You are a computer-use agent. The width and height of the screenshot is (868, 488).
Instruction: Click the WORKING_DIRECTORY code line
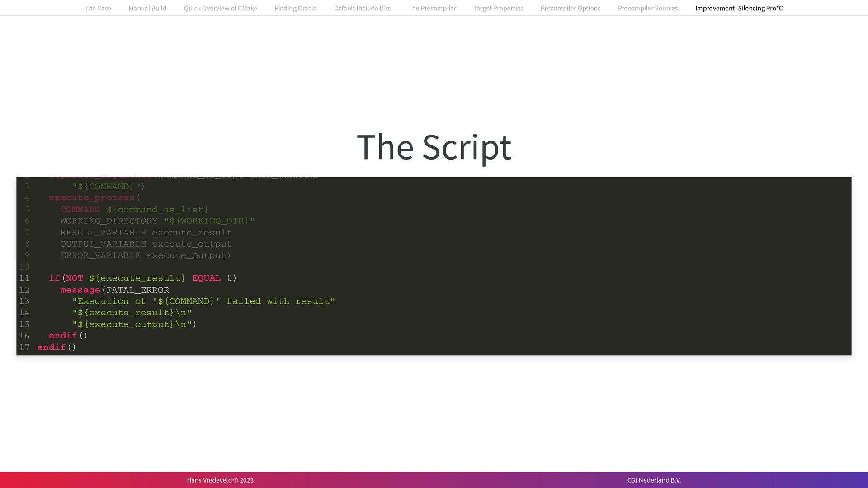click(x=157, y=221)
